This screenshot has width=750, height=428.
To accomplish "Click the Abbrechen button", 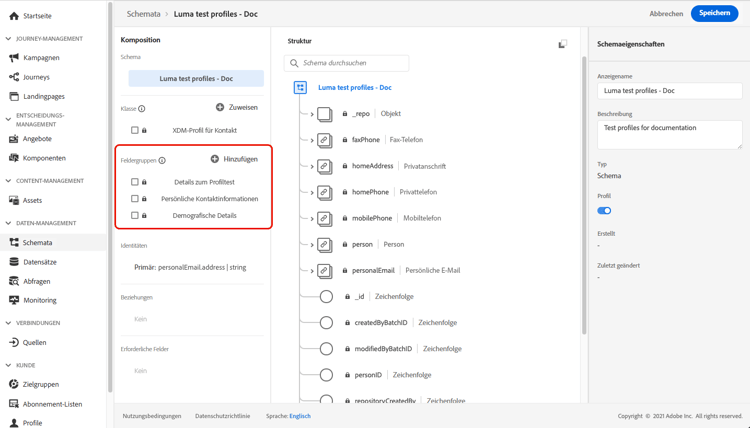I will click(666, 14).
